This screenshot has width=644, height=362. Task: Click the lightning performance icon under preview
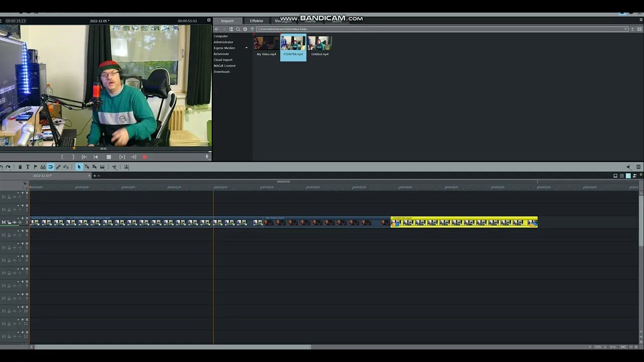[207, 157]
